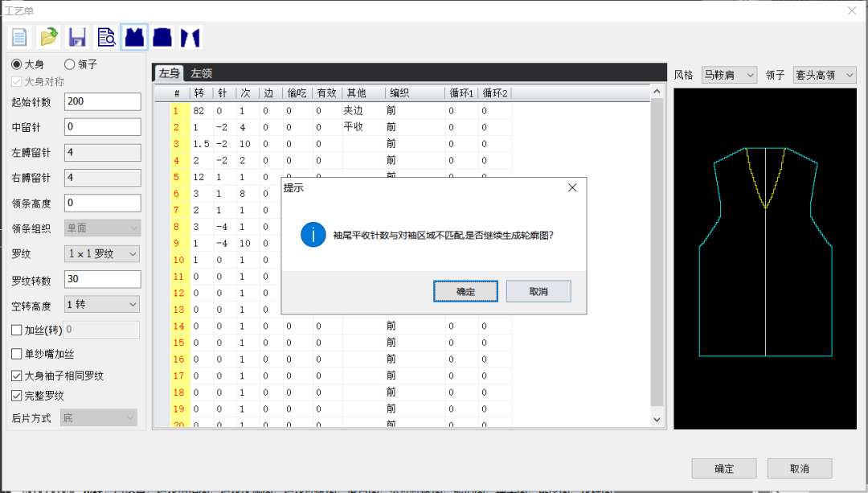Select row number 19 in the table
868x493 pixels.
coord(178,409)
